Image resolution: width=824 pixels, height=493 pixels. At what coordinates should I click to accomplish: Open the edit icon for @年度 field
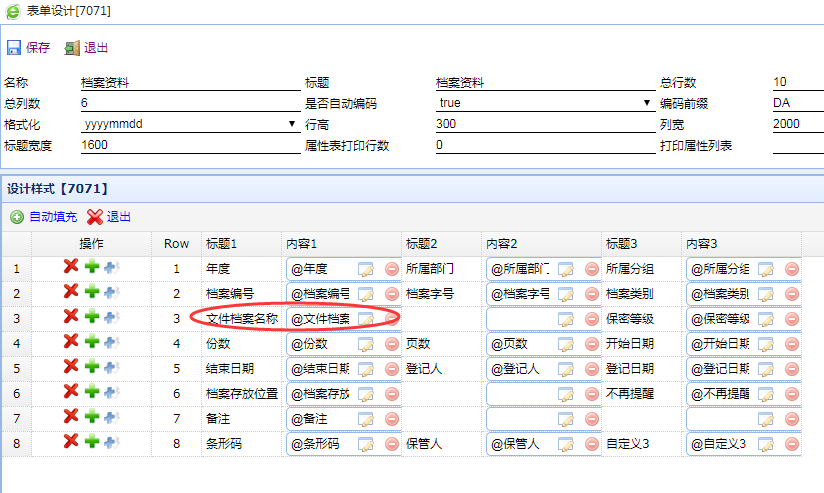366,269
